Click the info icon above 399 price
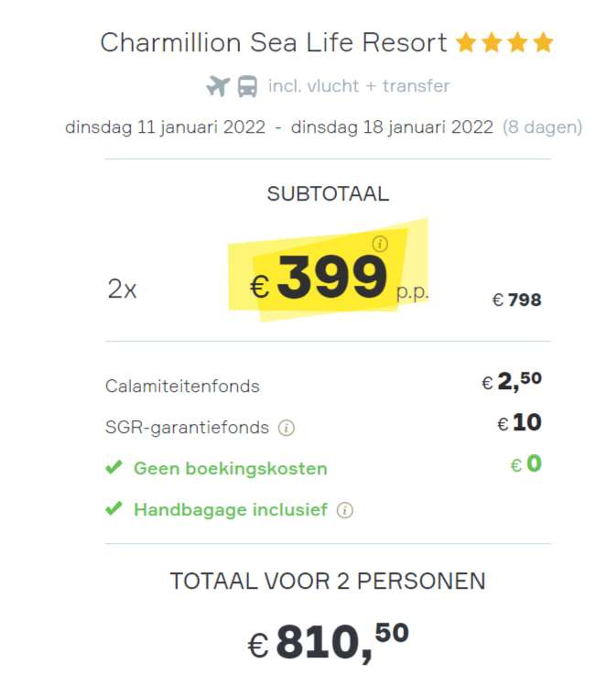 coord(380,244)
